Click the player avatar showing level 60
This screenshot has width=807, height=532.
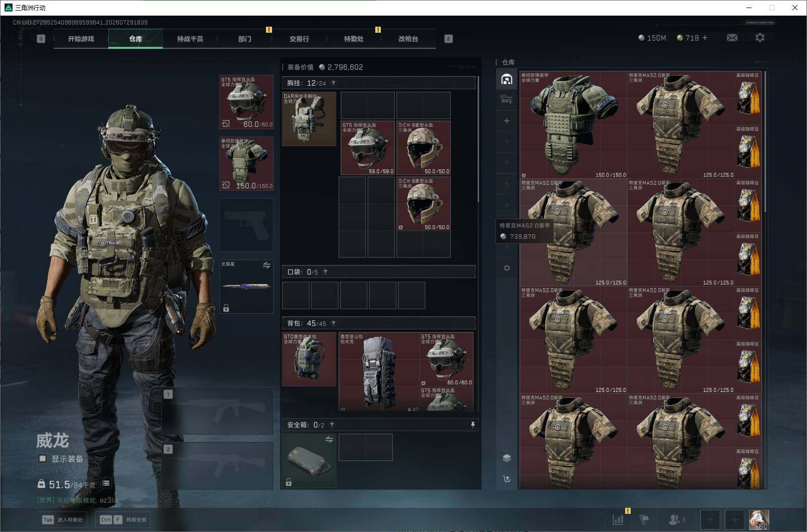click(759, 519)
